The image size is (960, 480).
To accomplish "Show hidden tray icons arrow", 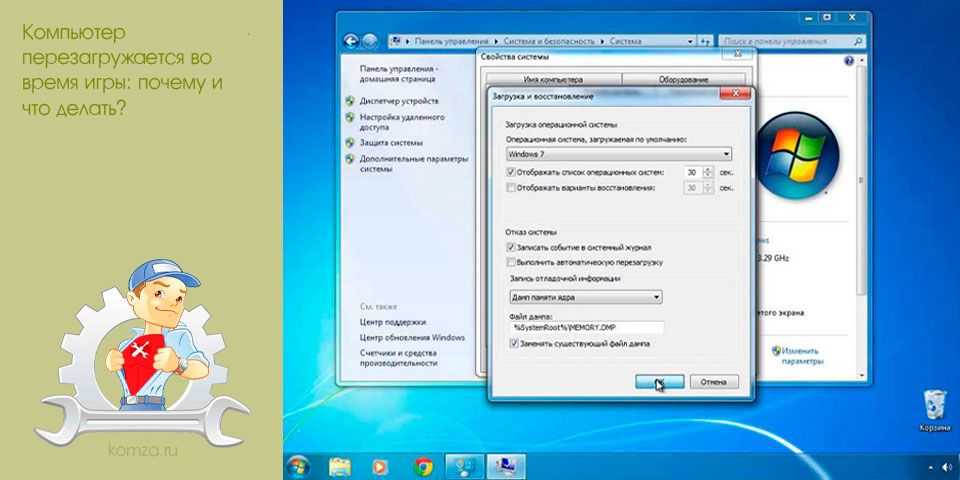I will coord(931,467).
